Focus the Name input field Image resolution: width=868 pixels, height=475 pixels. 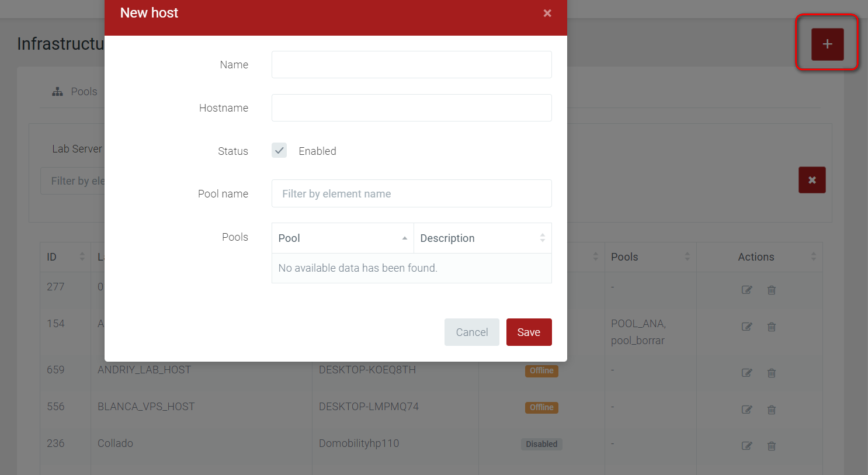[411, 65]
